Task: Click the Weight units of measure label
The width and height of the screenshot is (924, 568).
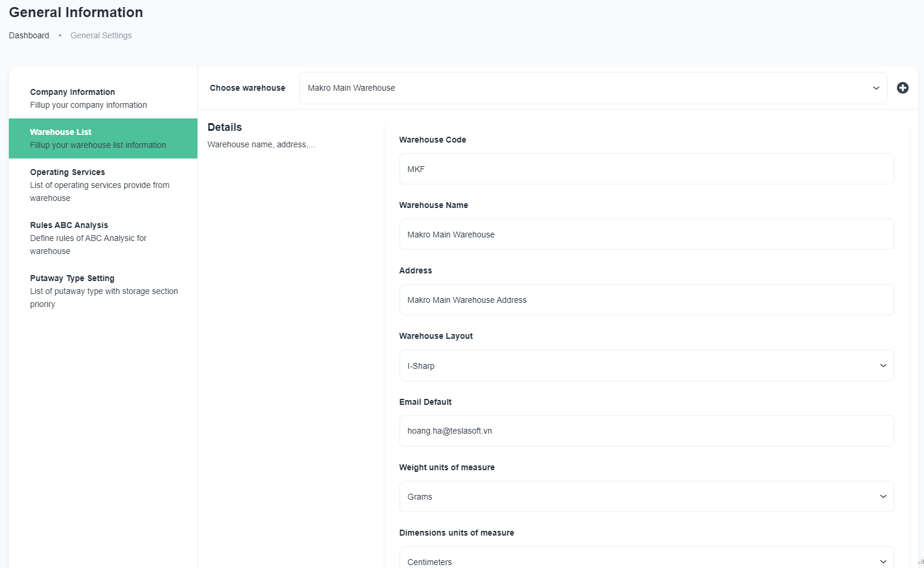Action: pyautogui.click(x=447, y=467)
